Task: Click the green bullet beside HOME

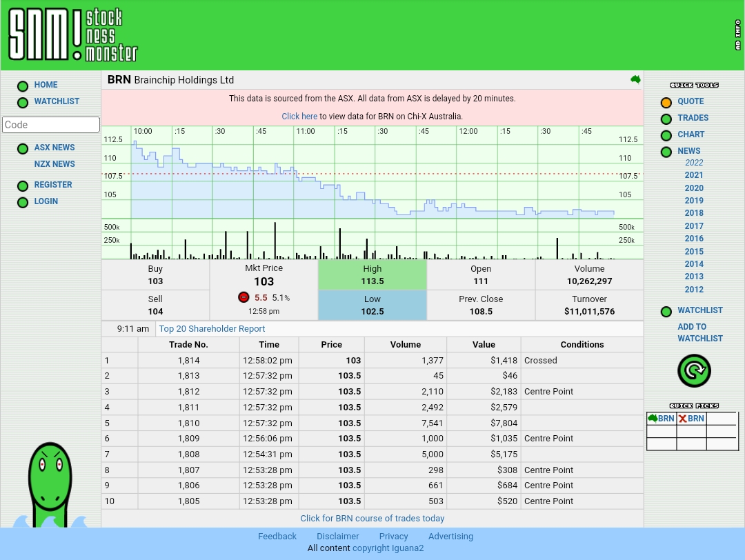Action: [x=23, y=86]
